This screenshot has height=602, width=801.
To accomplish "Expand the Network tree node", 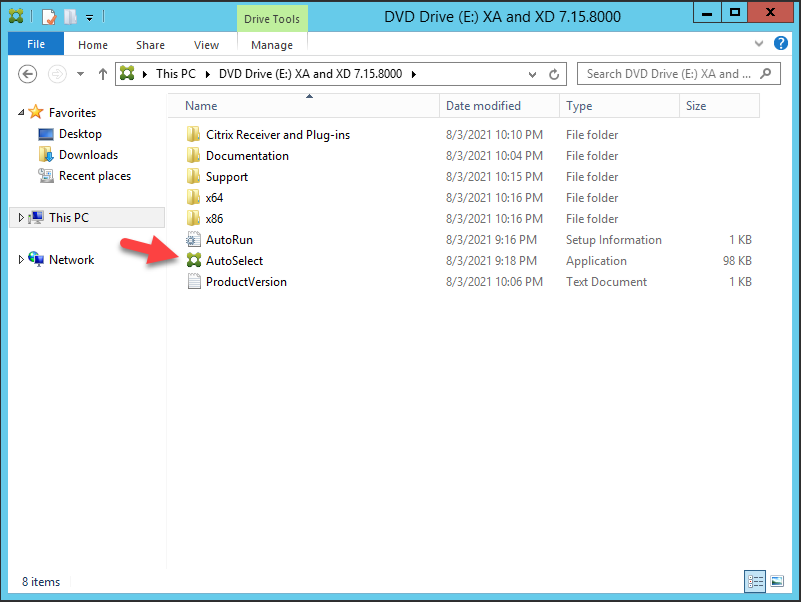I will (21, 260).
